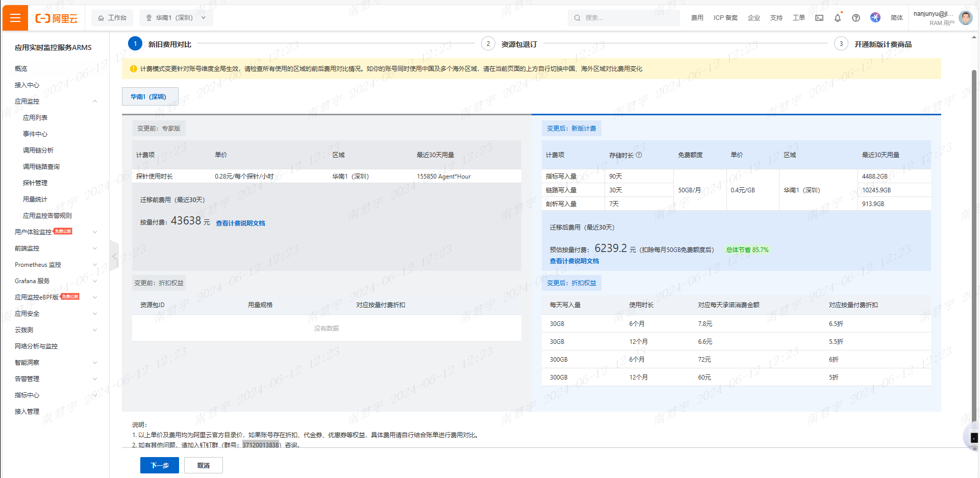Viewport: 980px width, 478px height.
Task: Open 支持 menu in top bar
Action: tap(776, 18)
